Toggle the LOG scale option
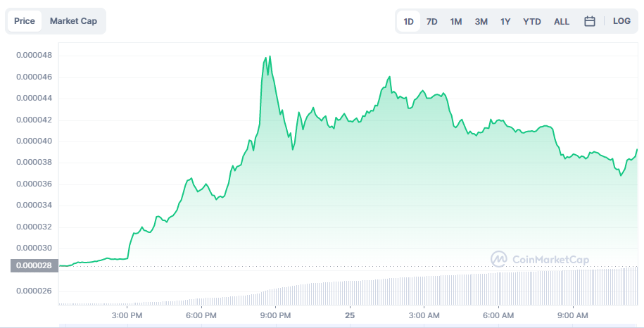Image resolution: width=644 pixels, height=328 pixels. tap(621, 21)
